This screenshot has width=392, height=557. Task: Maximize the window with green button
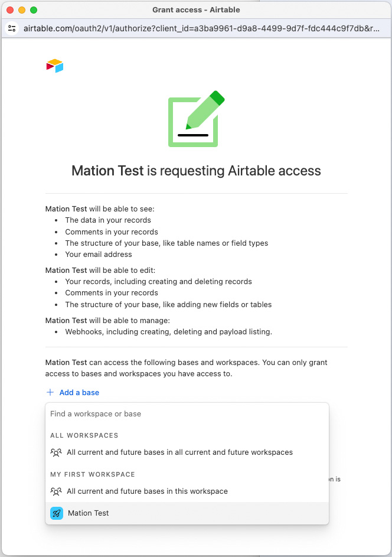pos(34,10)
